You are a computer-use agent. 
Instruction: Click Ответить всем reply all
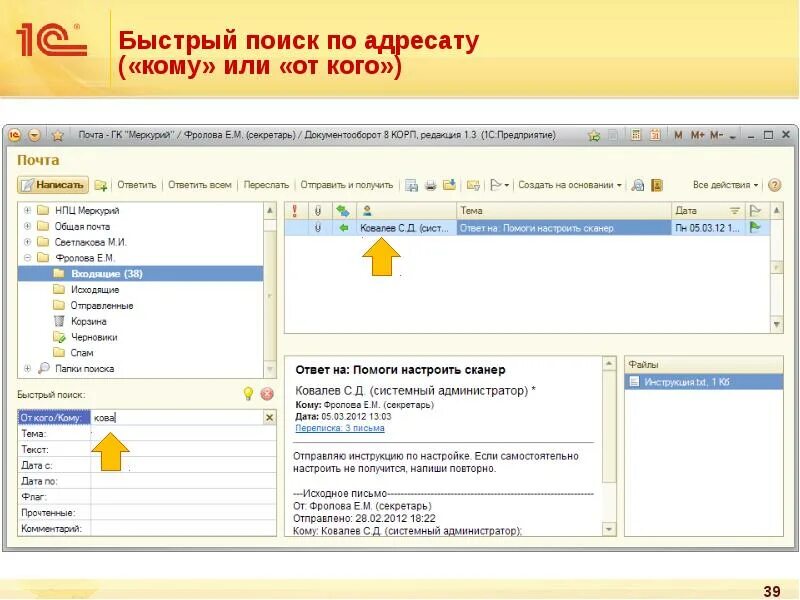point(199,185)
